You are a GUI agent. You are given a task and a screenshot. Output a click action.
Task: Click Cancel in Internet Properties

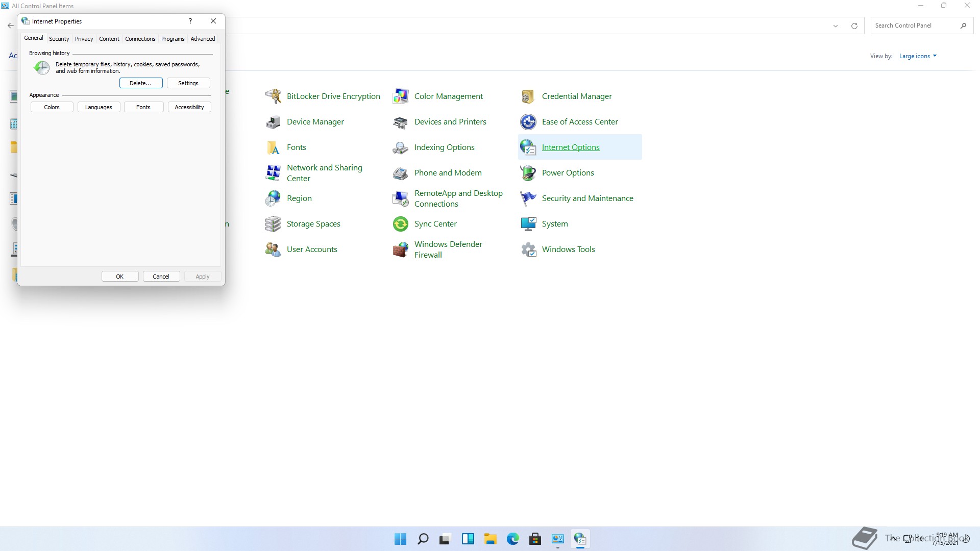tap(161, 277)
